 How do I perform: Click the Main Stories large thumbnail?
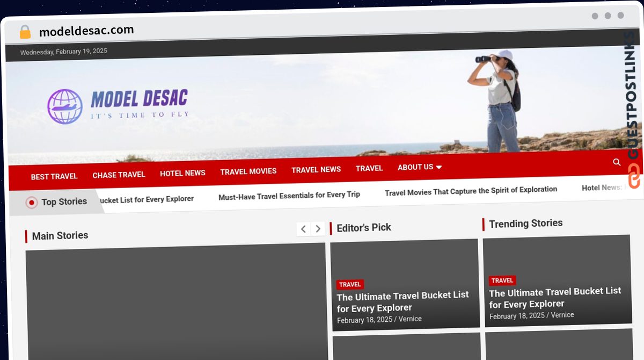pyautogui.click(x=176, y=302)
